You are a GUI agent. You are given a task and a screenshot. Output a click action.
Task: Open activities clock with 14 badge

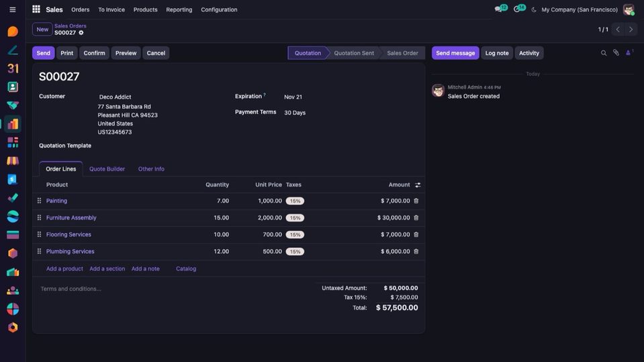(519, 9)
